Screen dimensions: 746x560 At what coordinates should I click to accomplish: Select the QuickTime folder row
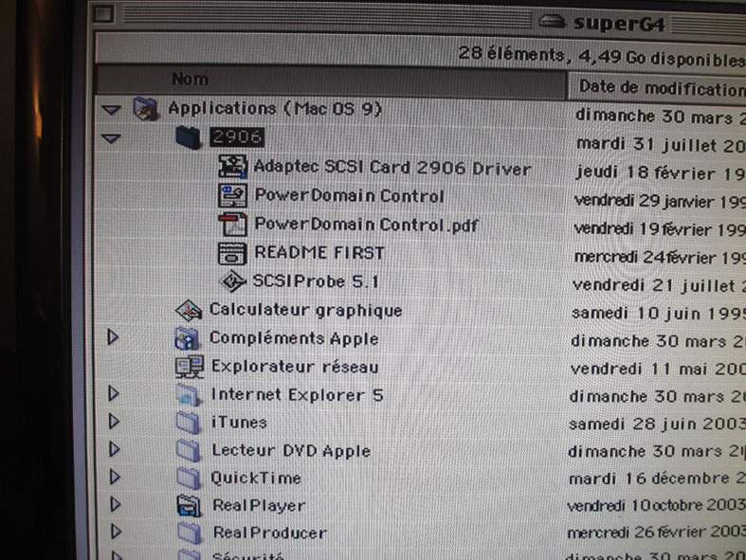point(255,479)
